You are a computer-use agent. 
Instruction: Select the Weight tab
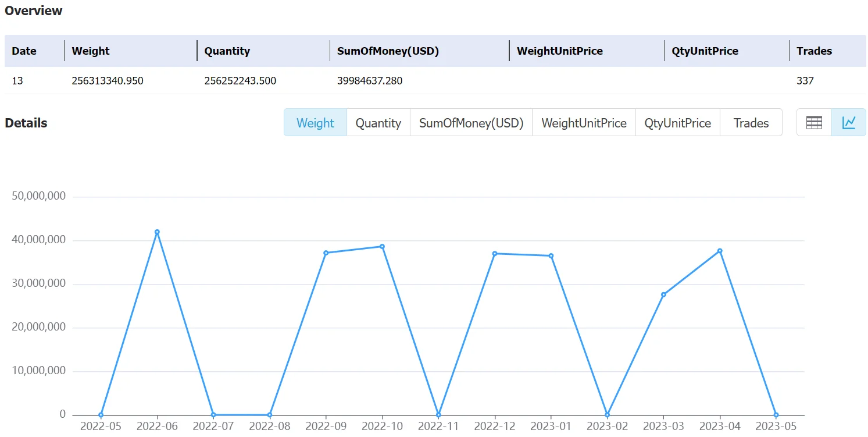pyautogui.click(x=315, y=123)
